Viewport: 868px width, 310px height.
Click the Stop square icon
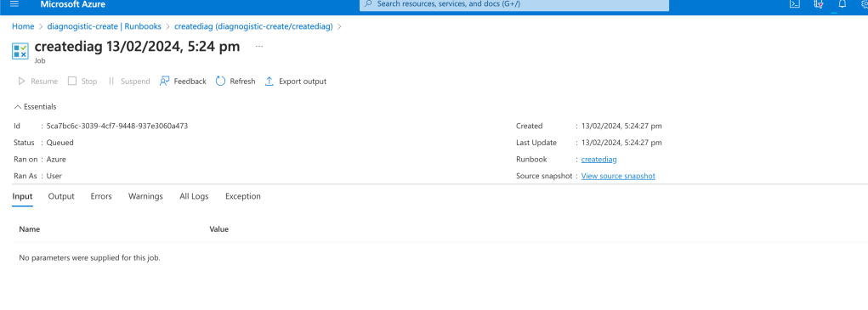pos(72,82)
